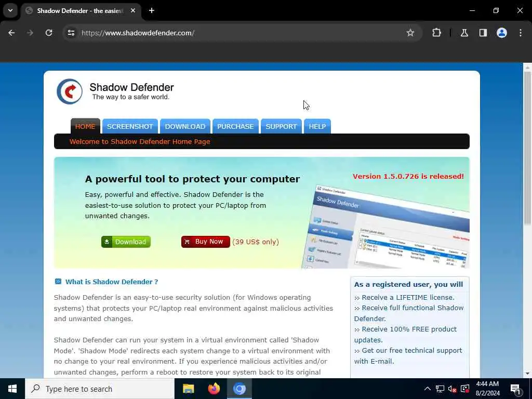Go back using the browser back arrow
This screenshot has width=532, height=399.
click(x=11, y=33)
